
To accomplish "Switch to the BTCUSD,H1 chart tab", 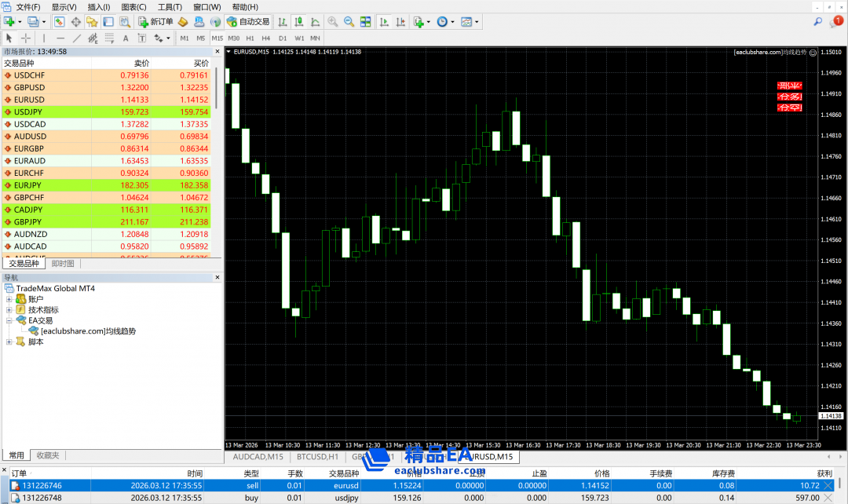I will pos(317,456).
